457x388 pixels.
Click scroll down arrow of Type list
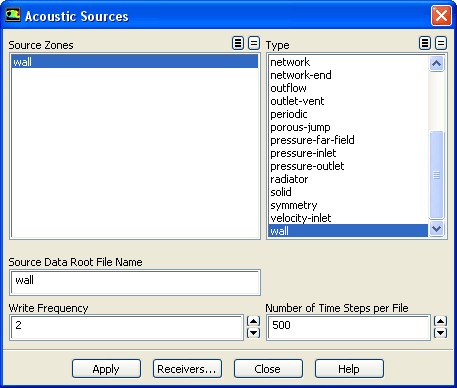(x=436, y=229)
